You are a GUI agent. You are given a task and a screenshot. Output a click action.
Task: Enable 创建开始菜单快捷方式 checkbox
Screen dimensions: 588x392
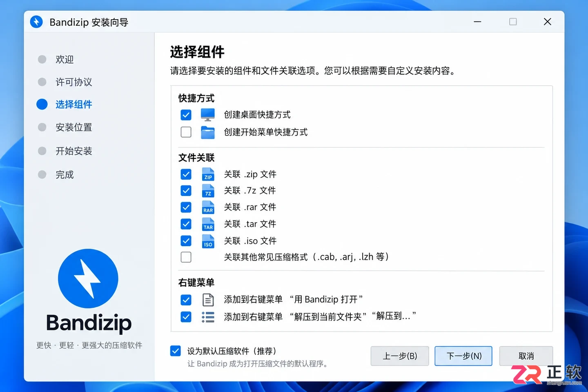tap(186, 132)
